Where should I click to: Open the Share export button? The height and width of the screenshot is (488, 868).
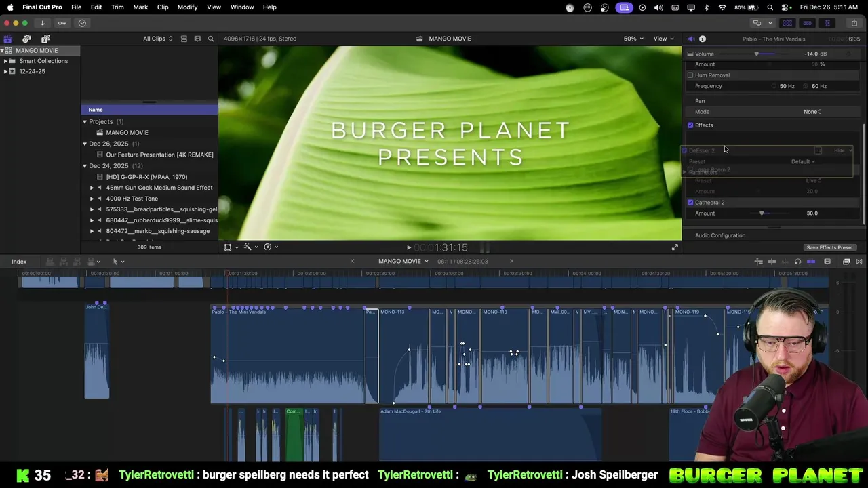[x=854, y=23]
